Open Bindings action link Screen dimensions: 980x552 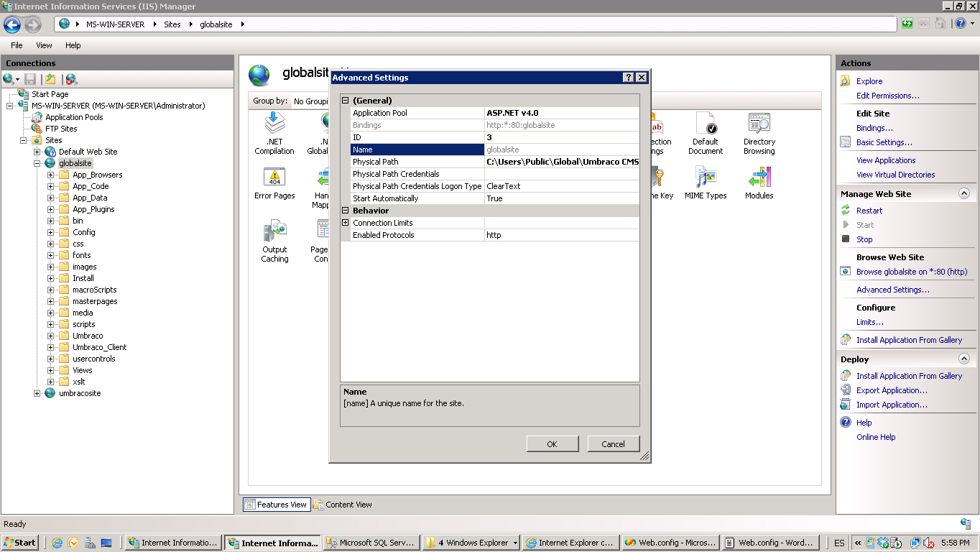pos(874,128)
